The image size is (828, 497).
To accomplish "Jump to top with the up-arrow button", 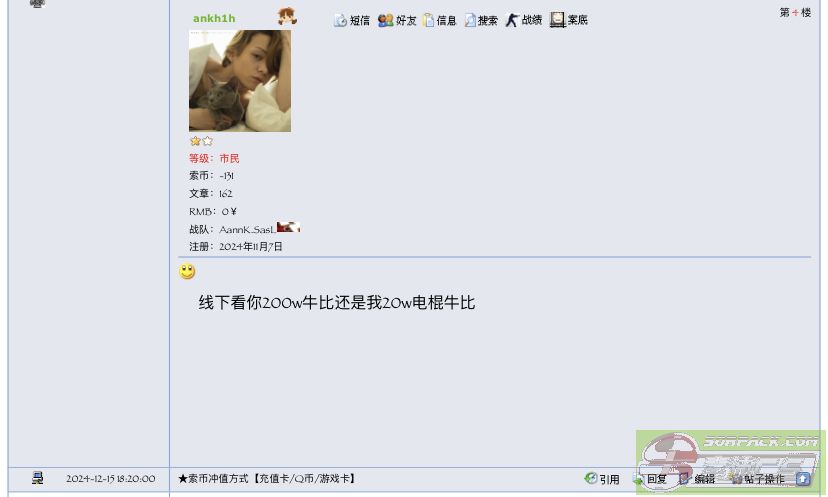I will point(803,479).
